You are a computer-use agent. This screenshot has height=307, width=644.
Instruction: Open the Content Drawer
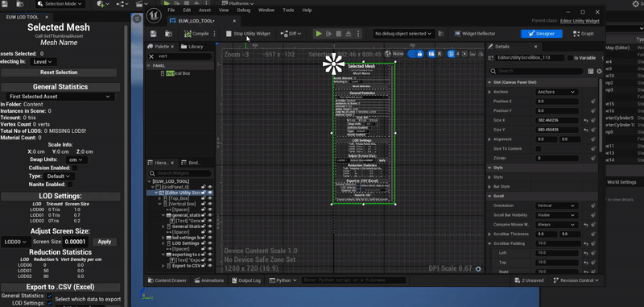pos(167,280)
